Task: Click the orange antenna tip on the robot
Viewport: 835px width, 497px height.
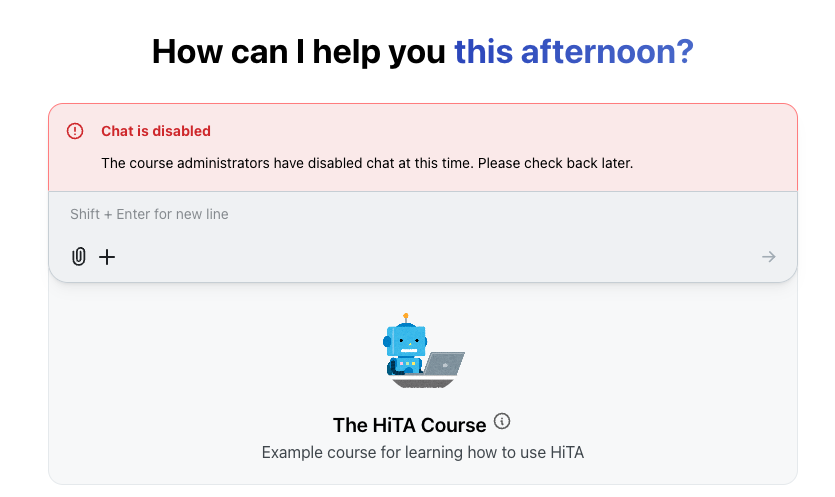Action: pos(406,316)
